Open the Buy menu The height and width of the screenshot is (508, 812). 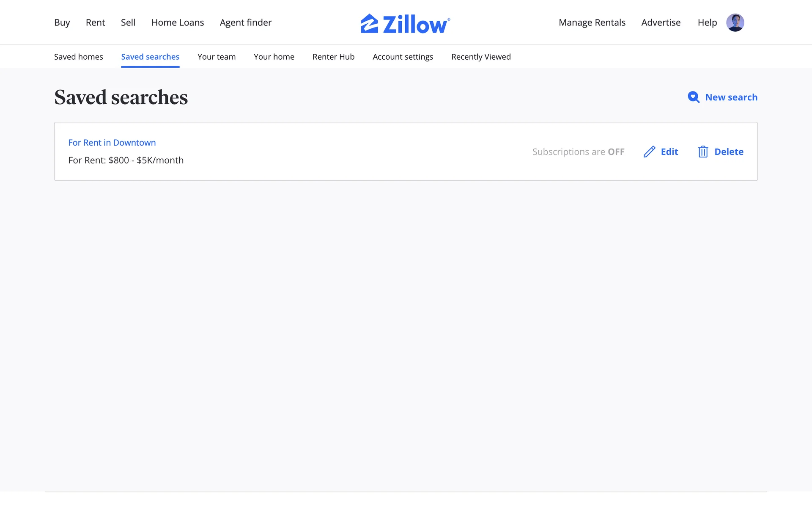coord(62,22)
